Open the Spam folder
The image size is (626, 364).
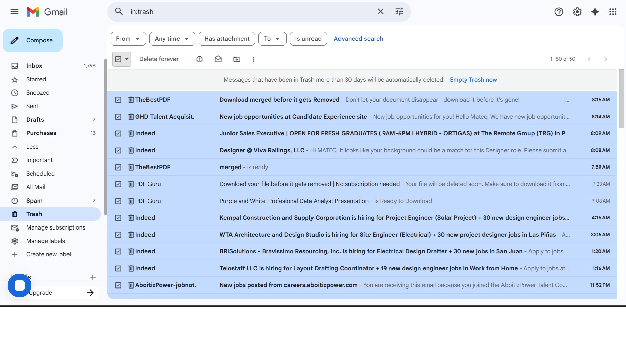[x=51, y=201]
